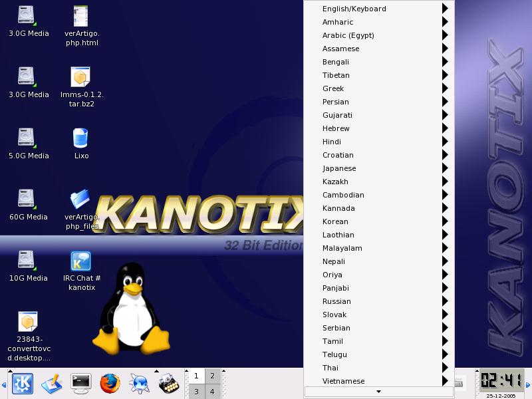Click the small tray icon left of clock

click(x=459, y=383)
